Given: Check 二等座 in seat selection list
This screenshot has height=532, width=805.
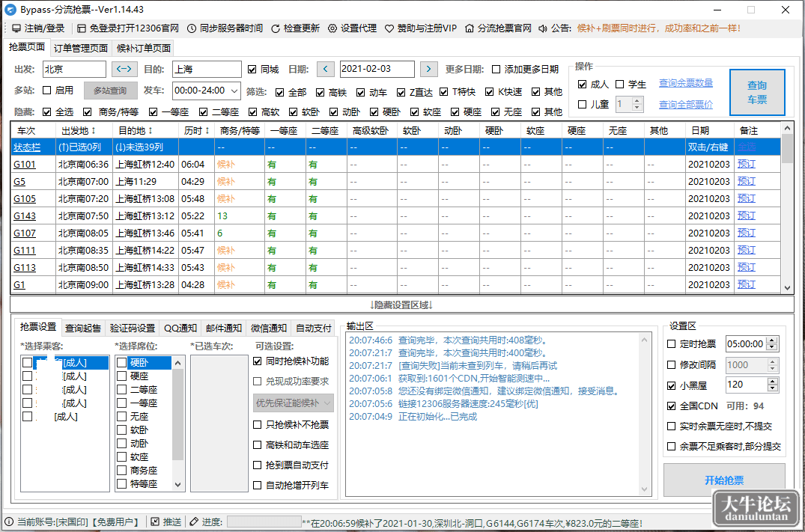Looking at the screenshot, I should (121, 389).
